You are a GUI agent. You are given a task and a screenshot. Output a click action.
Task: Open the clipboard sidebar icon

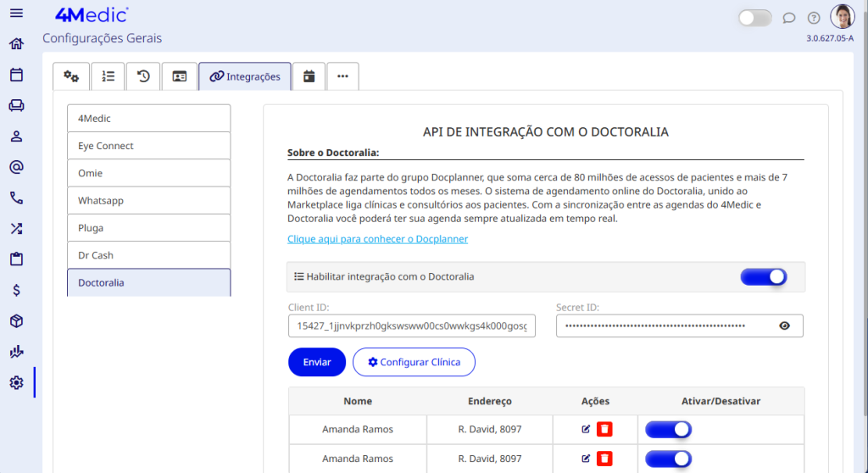coord(17,259)
